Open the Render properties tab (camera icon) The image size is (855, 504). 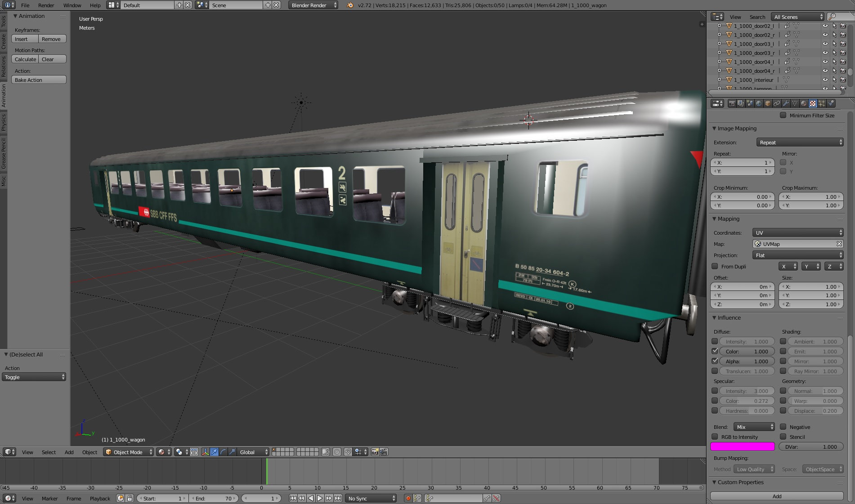tap(732, 103)
